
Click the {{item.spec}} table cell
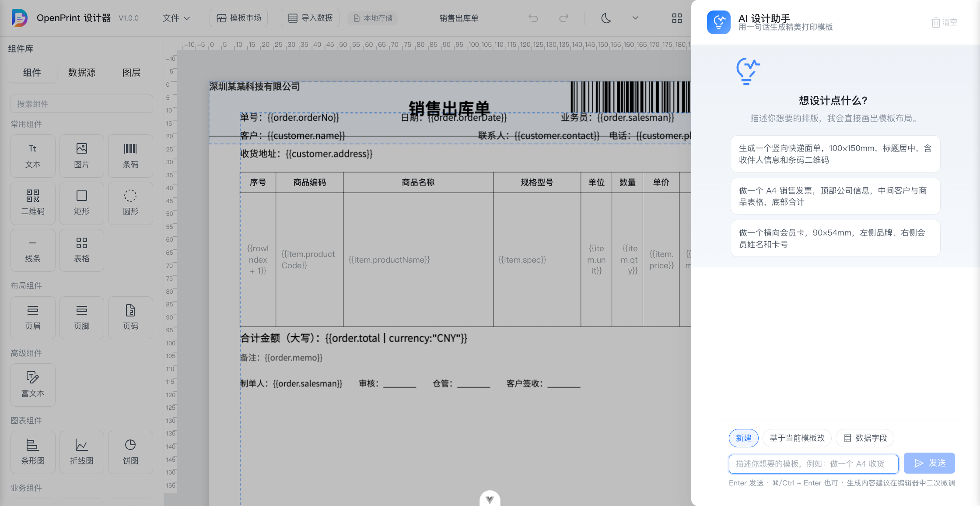click(x=537, y=260)
